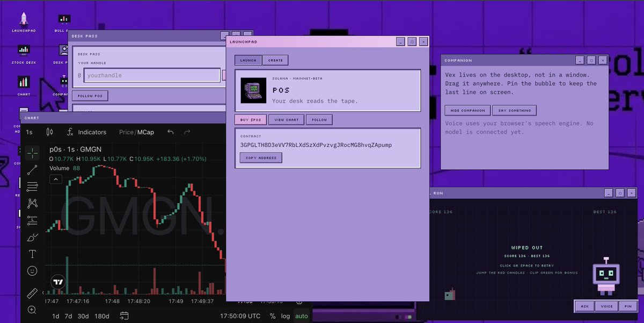Open the go-to-date calendar icon

coord(125,315)
